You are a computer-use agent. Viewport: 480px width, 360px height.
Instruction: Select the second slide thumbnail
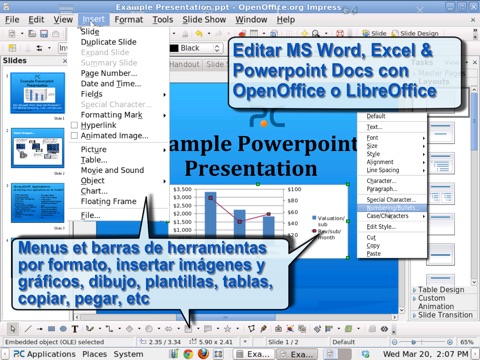tap(37, 148)
